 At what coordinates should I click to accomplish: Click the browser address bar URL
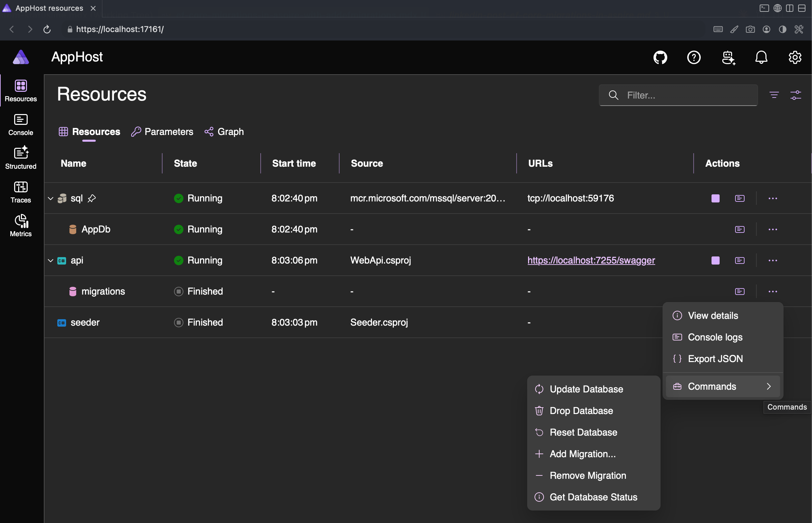tap(120, 29)
